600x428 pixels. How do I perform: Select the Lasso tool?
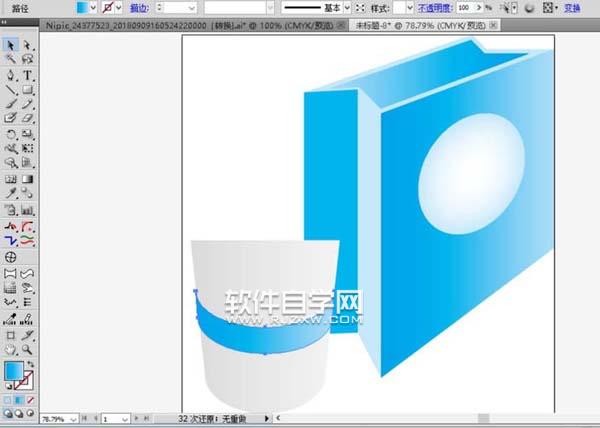click(27, 59)
